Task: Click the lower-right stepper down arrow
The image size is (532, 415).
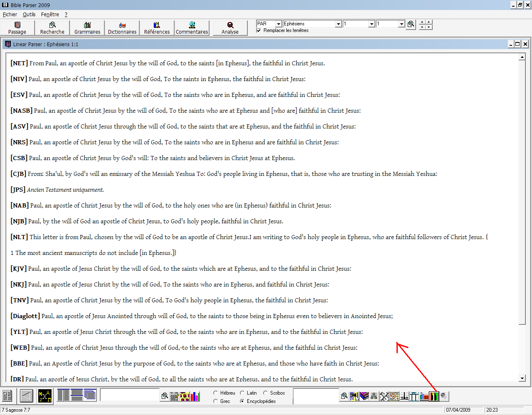Action: (x=429, y=27)
